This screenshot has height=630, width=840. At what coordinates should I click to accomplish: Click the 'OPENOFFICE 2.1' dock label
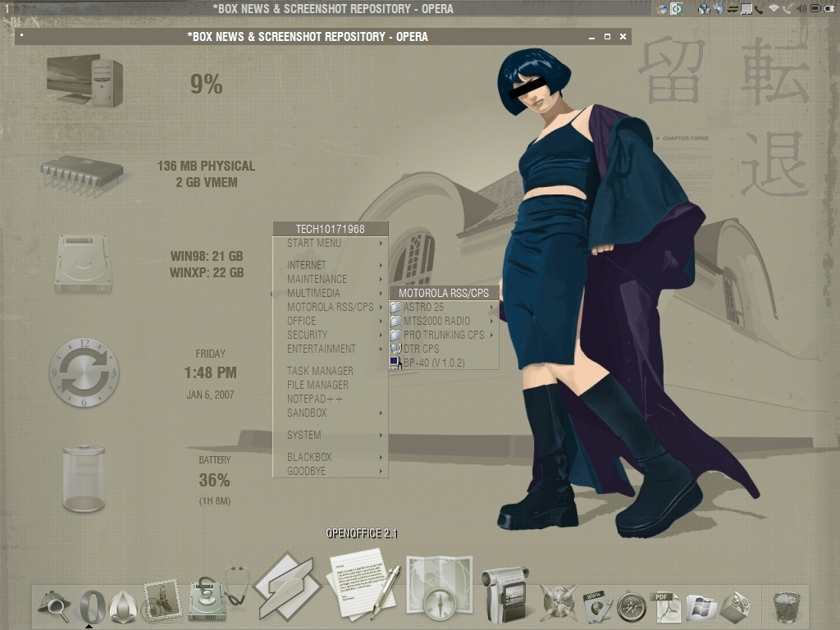(362, 533)
